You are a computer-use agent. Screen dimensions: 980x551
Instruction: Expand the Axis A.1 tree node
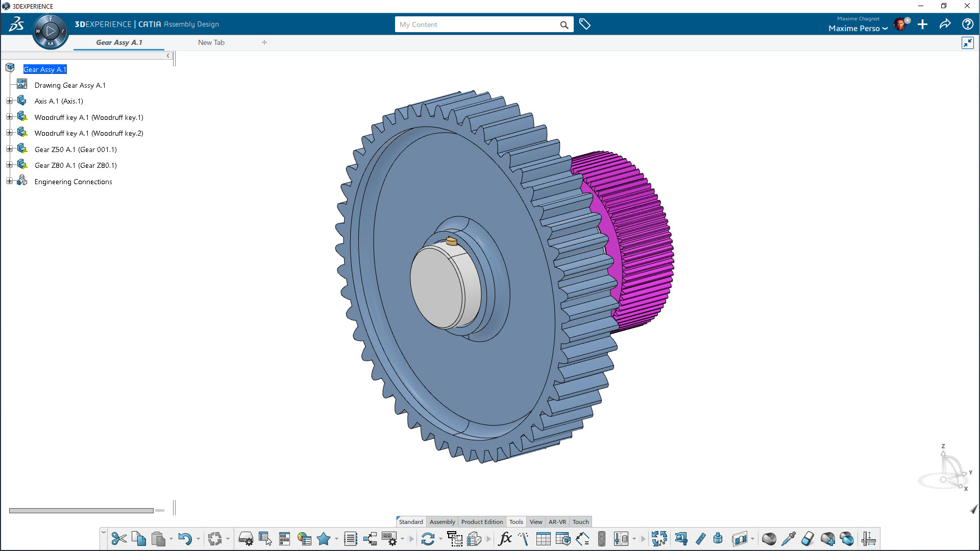click(9, 101)
